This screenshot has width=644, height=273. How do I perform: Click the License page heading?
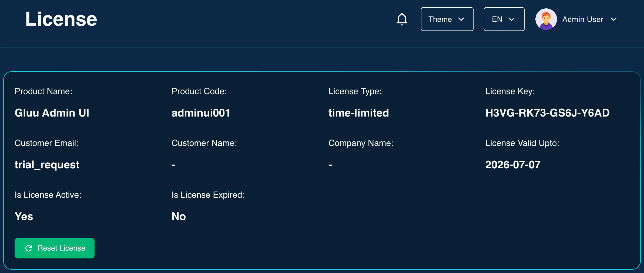61,19
